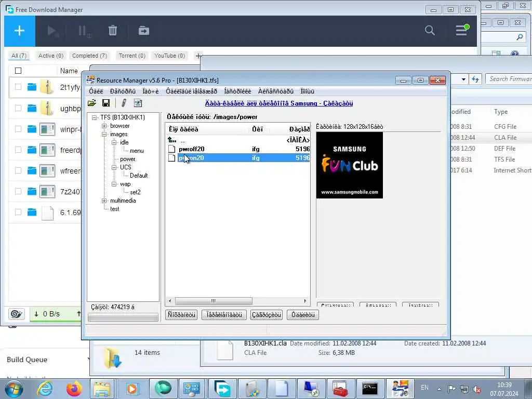Click the file list horizontal scrollbar thumb
This screenshot has width=532, height=399.
[214, 301]
